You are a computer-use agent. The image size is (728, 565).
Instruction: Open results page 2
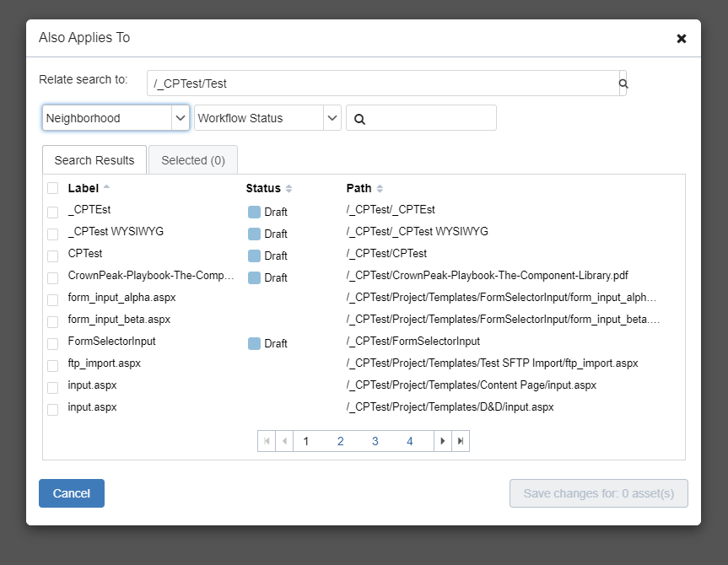[x=340, y=441]
